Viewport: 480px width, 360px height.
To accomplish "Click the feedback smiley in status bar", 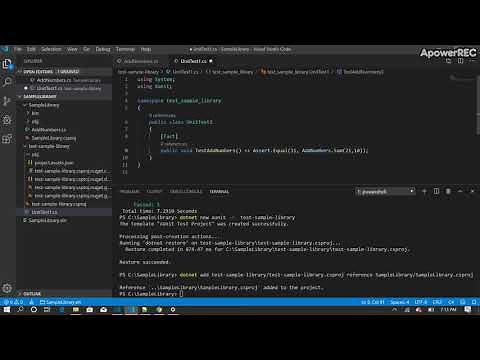I will coord(463,302).
